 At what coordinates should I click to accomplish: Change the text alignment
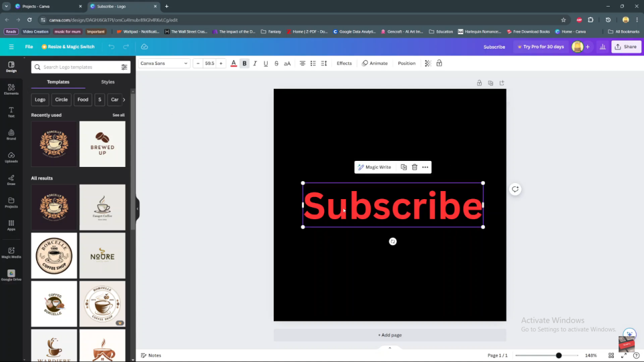(x=302, y=63)
